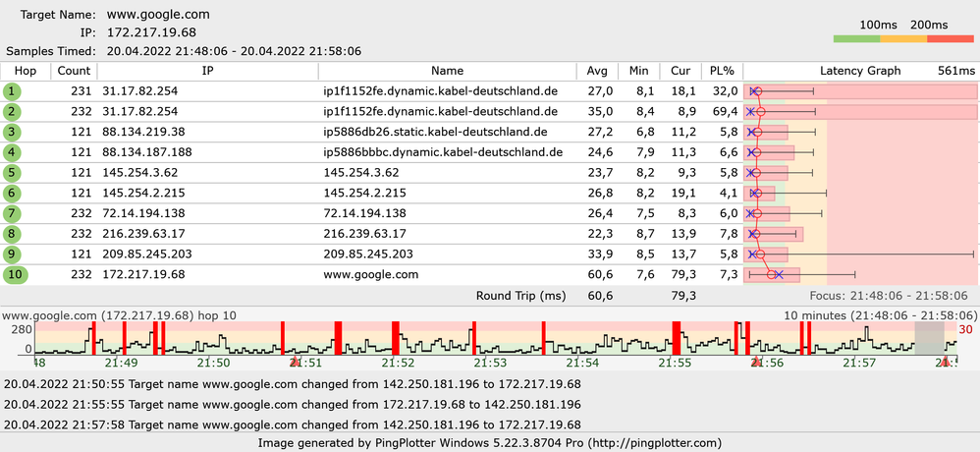The width and height of the screenshot is (980, 452).
Task: Select the www.google.com hop row name
Action: pyautogui.click(x=370, y=274)
